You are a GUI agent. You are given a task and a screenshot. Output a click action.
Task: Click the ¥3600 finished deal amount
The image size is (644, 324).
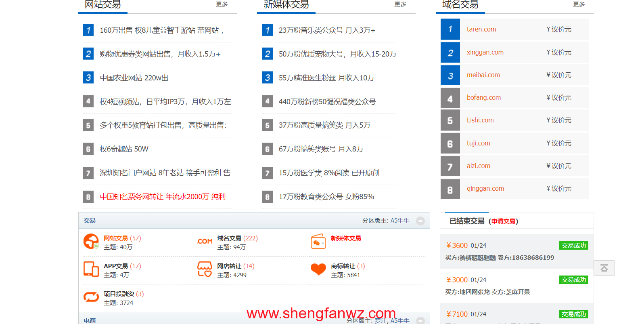[x=457, y=246]
